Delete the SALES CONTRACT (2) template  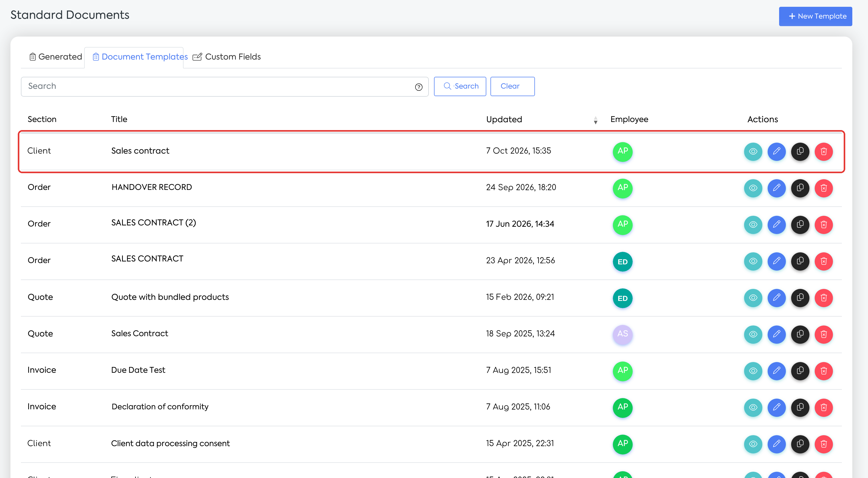[x=824, y=225]
